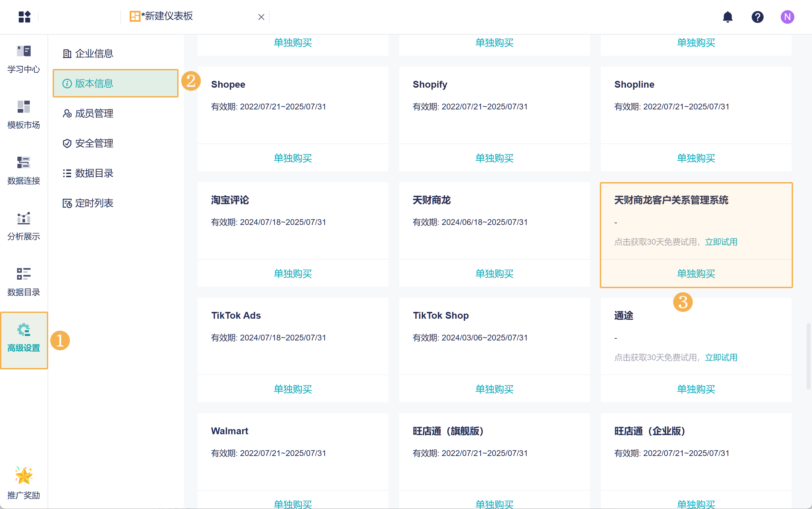The width and height of the screenshot is (812, 509).
Task: Click 立即试用 for 天财商龙客户关系管理系统
Action: (x=721, y=242)
